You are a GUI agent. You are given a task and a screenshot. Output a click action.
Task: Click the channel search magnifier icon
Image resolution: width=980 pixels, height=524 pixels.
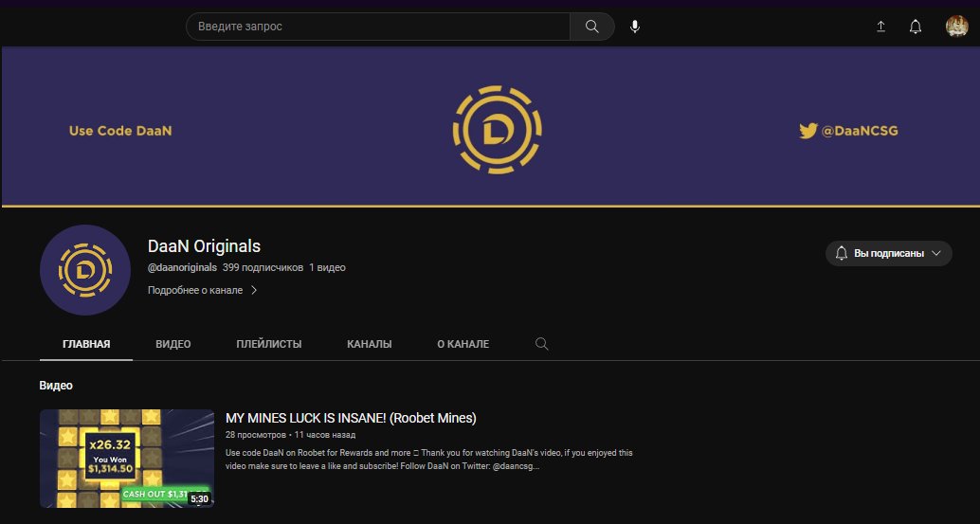tap(542, 344)
